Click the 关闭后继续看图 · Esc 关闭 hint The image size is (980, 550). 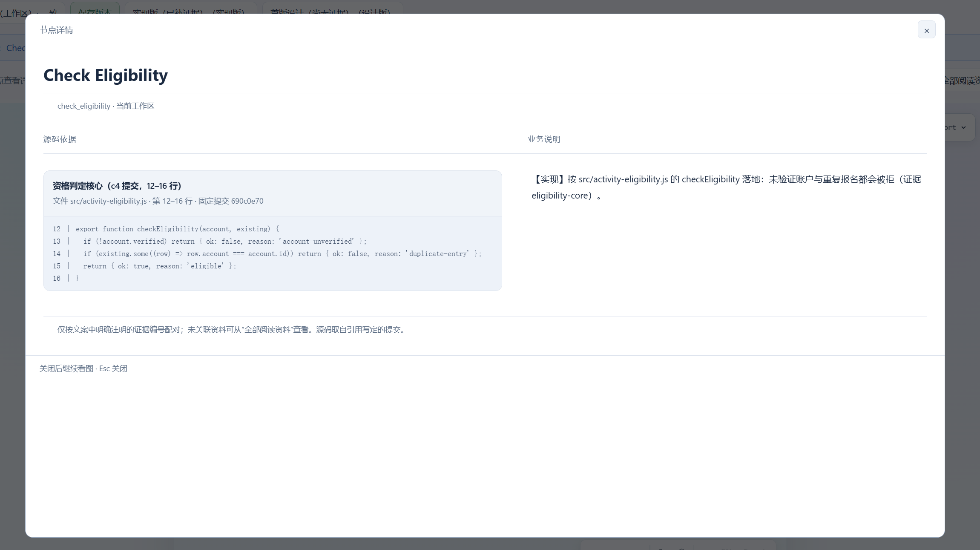click(x=83, y=369)
